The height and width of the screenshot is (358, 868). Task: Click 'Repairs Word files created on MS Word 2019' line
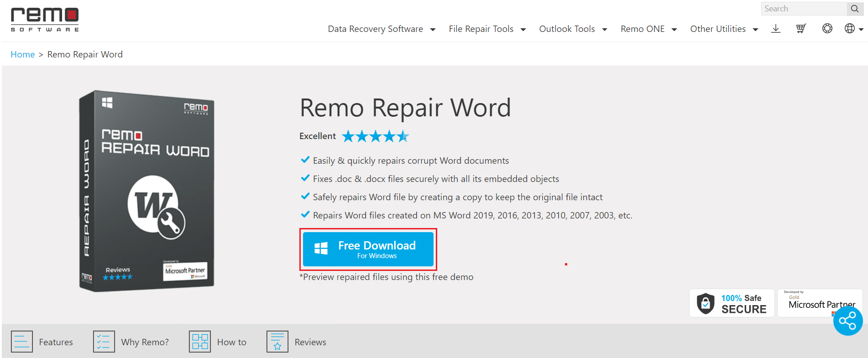472,215
